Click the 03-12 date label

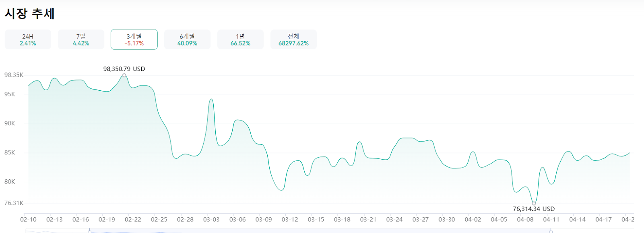tap(290, 220)
